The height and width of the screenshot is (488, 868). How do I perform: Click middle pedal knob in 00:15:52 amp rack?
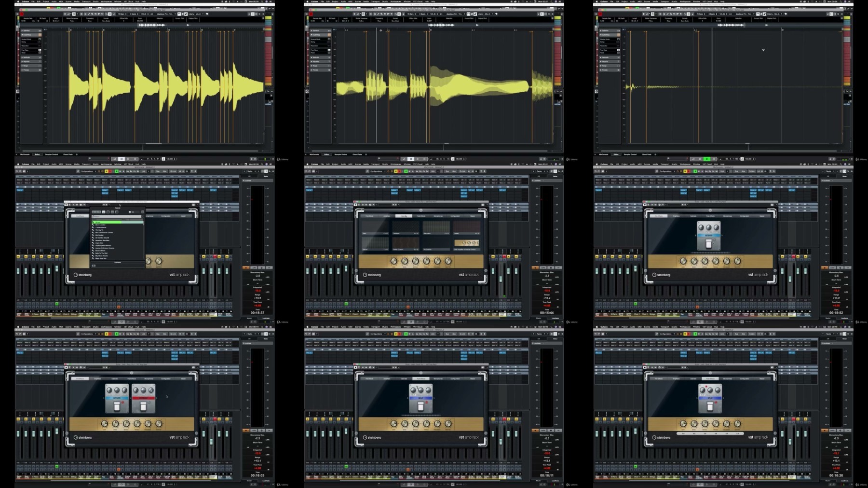(x=708, y=228)
